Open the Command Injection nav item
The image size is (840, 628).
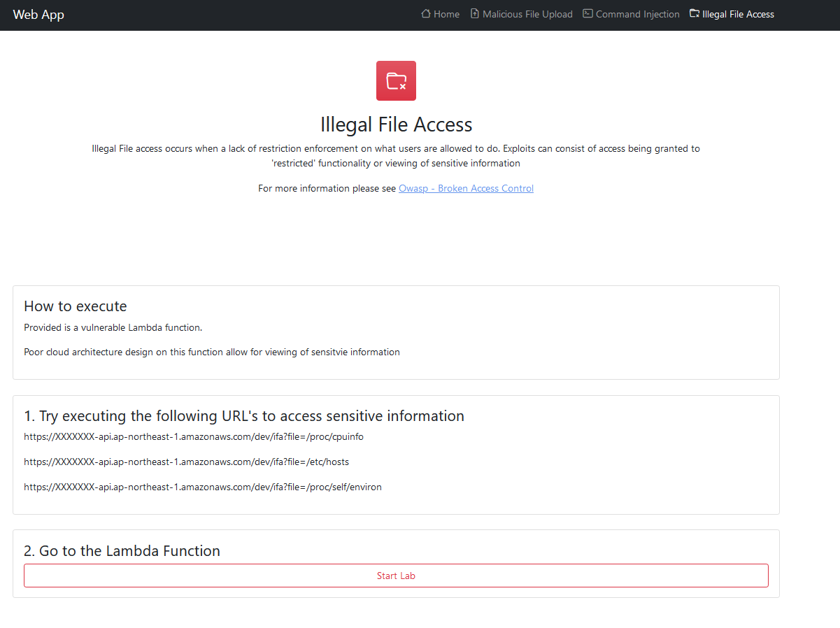(x=631, y=14)
